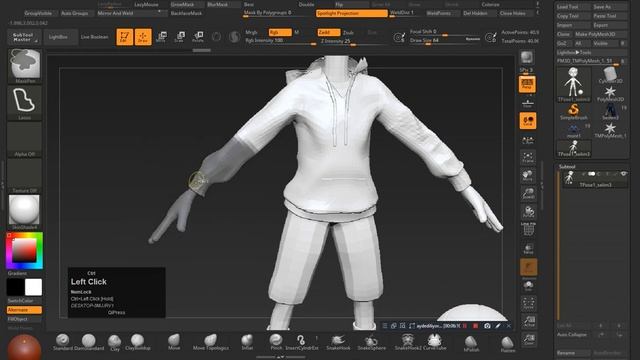This screenshot has width=640, height=360.
Task: Open the SubTool Master plugin menu
Action: 24,37
